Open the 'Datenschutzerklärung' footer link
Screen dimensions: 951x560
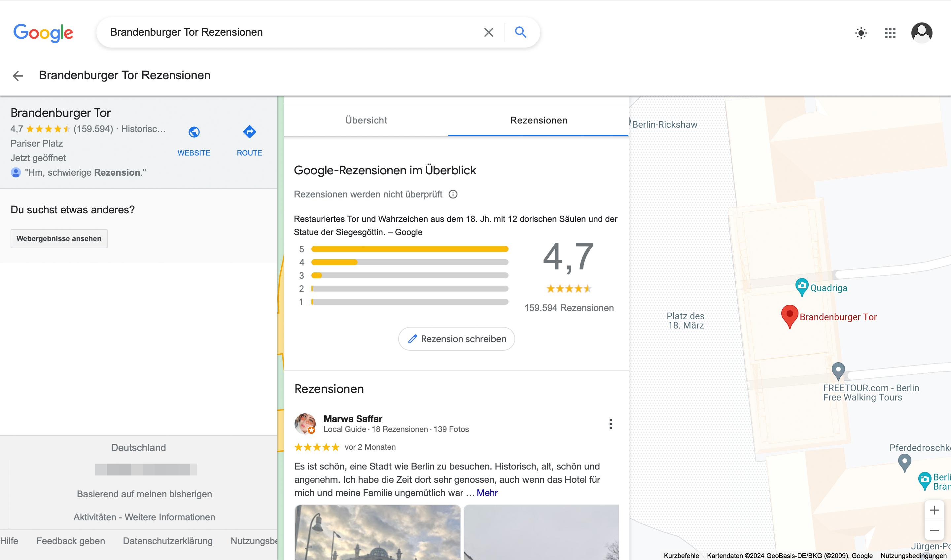click(167, 541)
